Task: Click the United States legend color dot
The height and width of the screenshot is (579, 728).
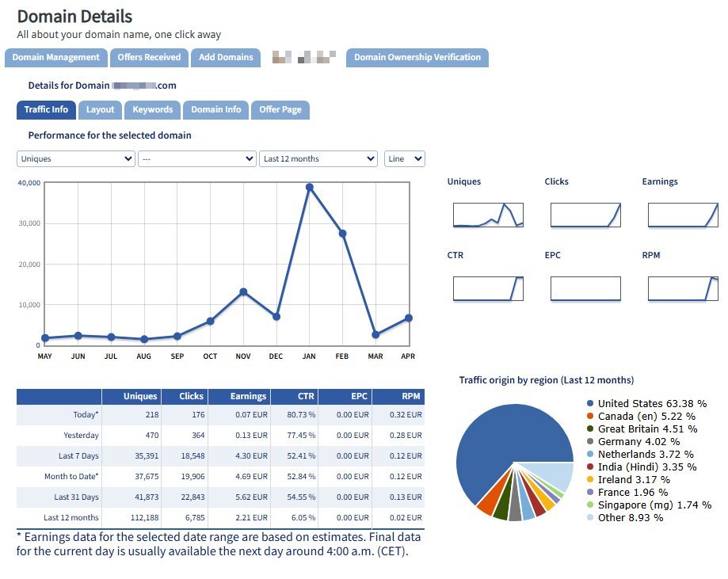Action: (590, 403)
